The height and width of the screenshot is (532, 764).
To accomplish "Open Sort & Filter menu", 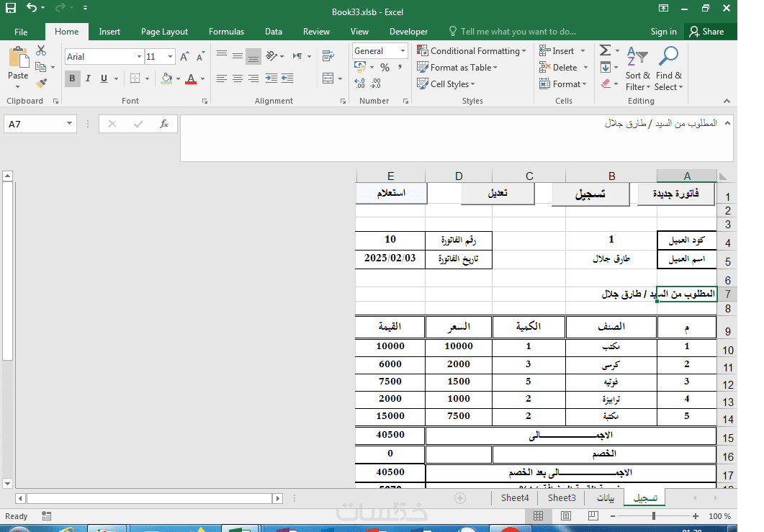I will pos(638,68).
